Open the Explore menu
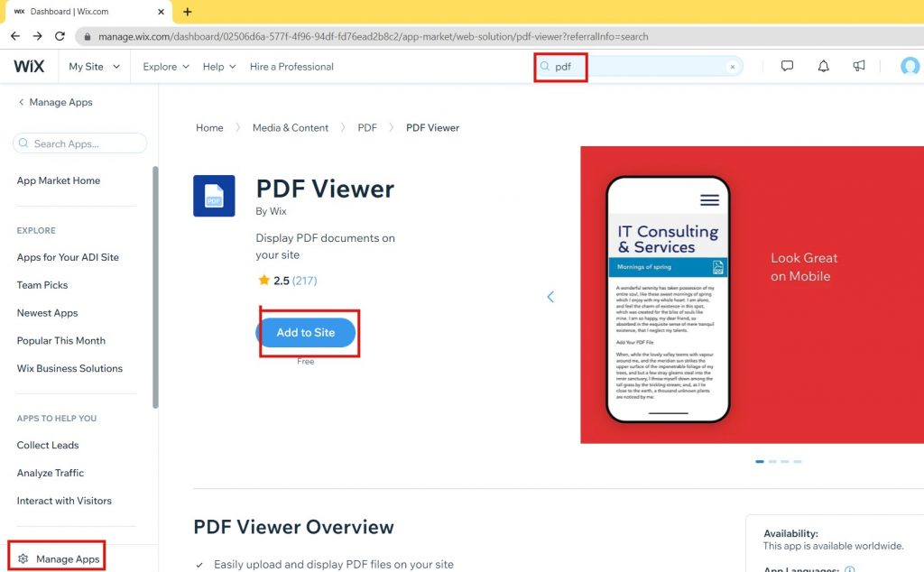 tap(166, 67)
